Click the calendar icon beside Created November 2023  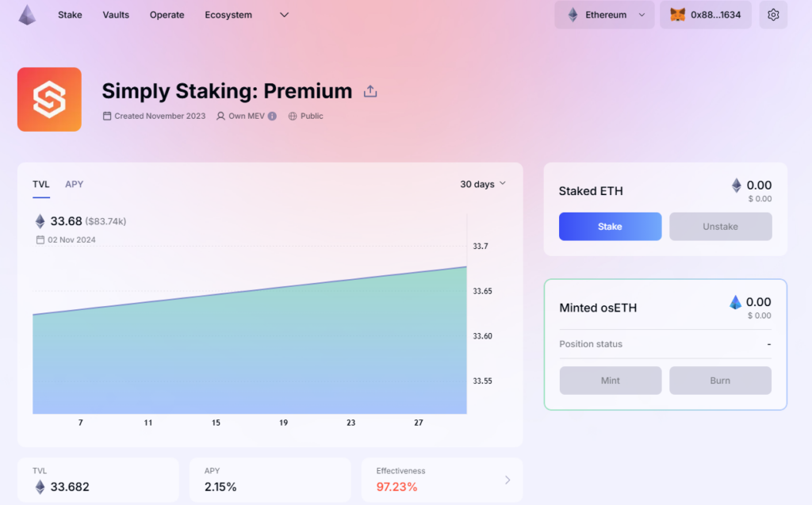click(x=107, y=116)
